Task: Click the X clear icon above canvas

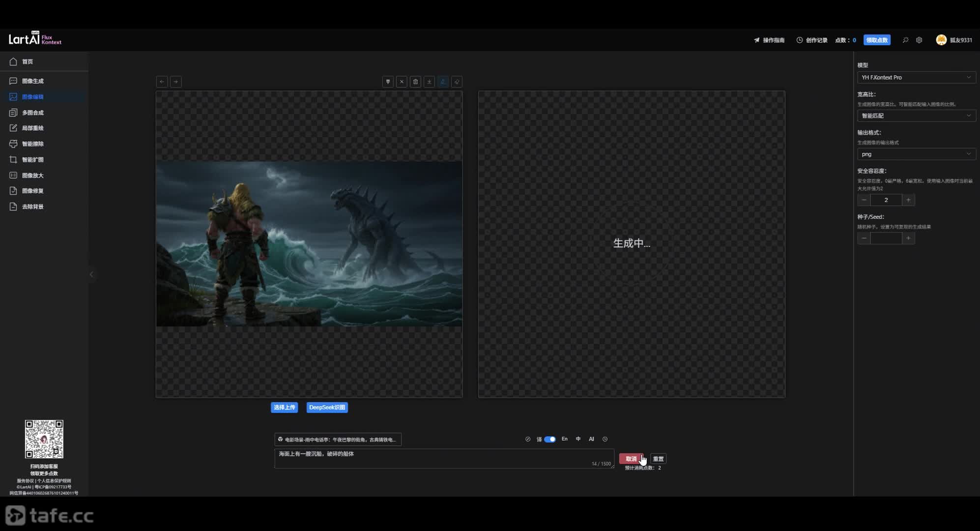Action: [402, 82]
